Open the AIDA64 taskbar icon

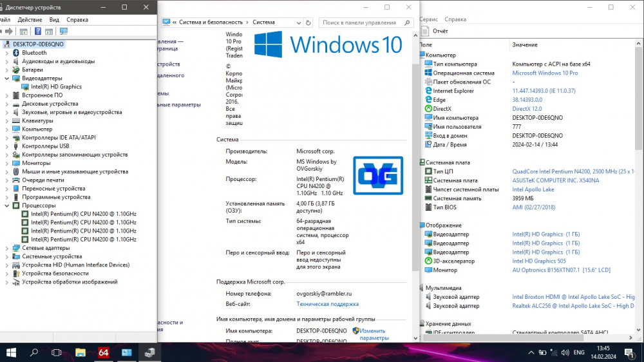tap(104, 352)
